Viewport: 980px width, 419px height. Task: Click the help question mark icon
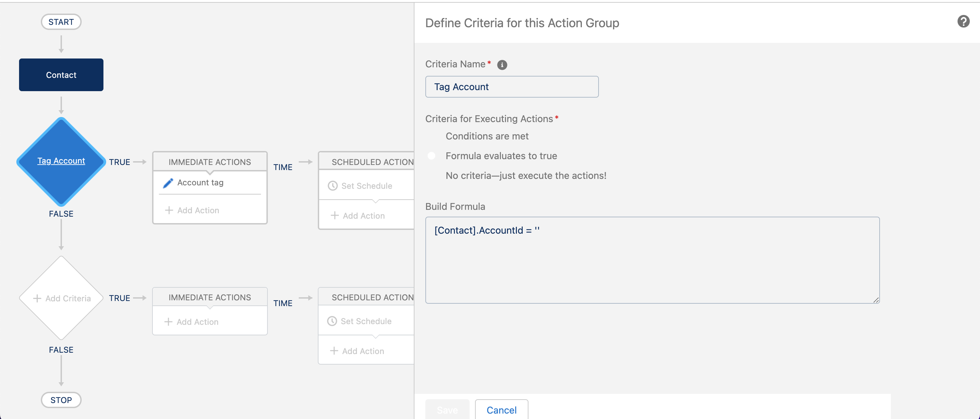[x=963, y=22]
